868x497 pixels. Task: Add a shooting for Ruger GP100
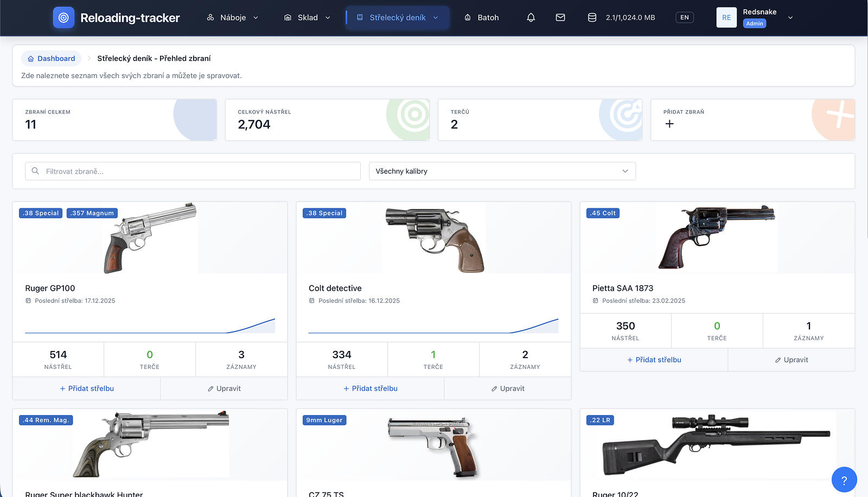[x=87, y=388]
